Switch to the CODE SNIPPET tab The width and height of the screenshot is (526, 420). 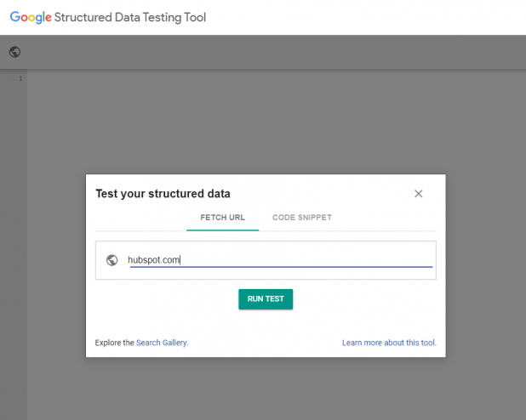(302, 218)
